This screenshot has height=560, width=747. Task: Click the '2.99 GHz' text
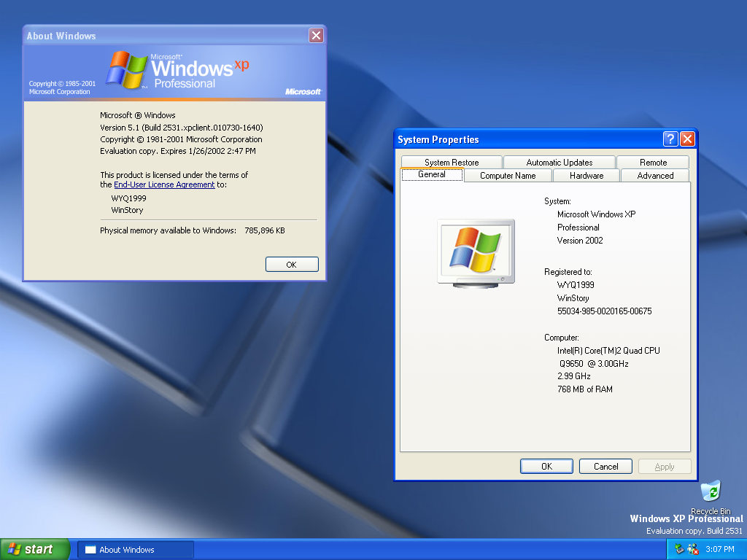point(573,376)
